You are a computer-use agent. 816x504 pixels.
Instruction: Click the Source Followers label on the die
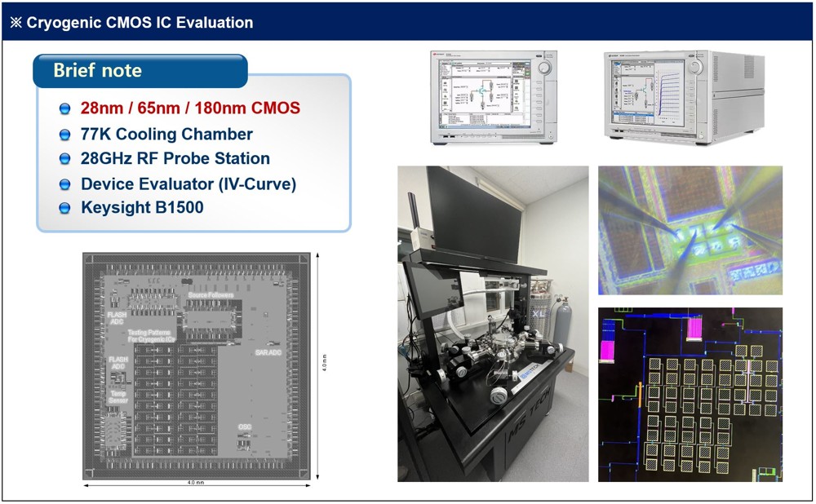pyautogui.click(x=211, y=295)
